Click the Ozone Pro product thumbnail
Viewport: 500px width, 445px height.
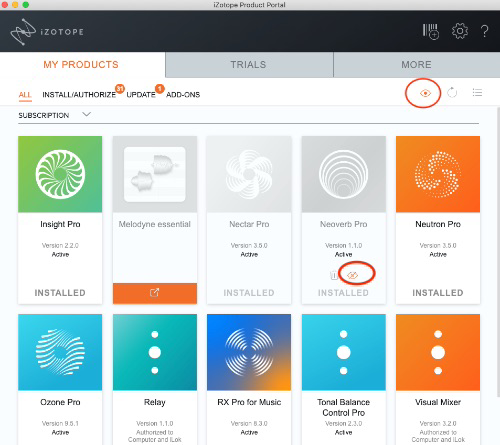[x=60, y=352]
